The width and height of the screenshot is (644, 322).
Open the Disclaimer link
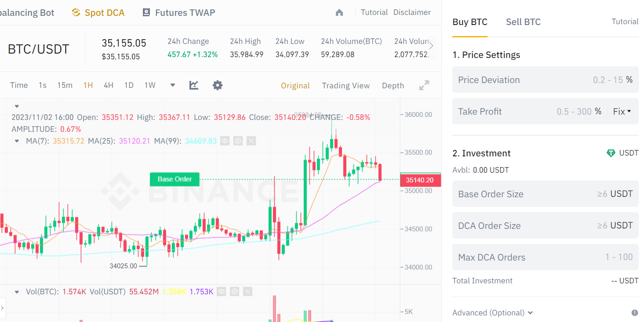pos(411,12)
